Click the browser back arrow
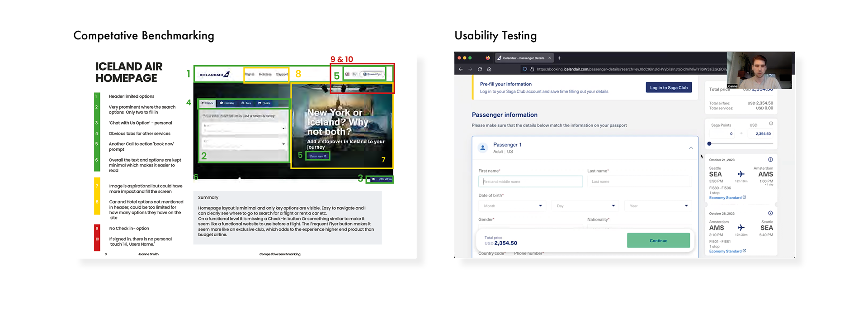 [x=460, y=69]
